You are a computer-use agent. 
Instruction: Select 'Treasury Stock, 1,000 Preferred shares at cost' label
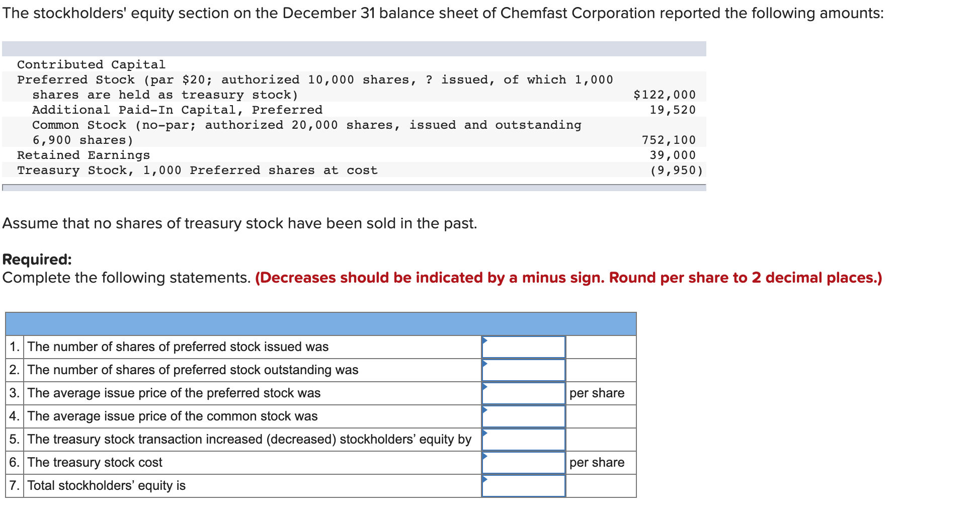click(197, 170)
